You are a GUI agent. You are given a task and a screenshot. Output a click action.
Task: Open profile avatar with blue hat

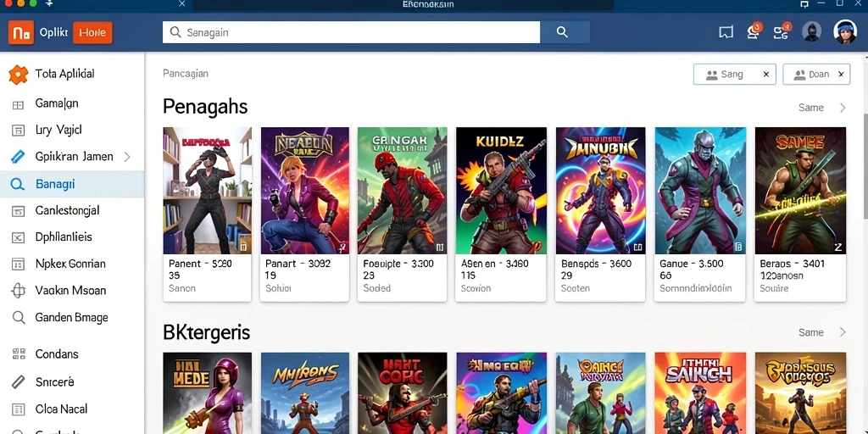pyautogui.click(x=845, y=32)
